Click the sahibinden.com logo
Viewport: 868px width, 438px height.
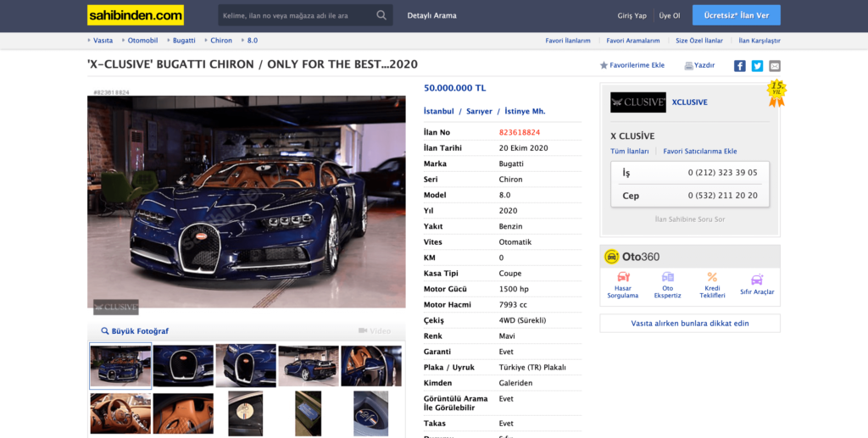pos(136,15)
